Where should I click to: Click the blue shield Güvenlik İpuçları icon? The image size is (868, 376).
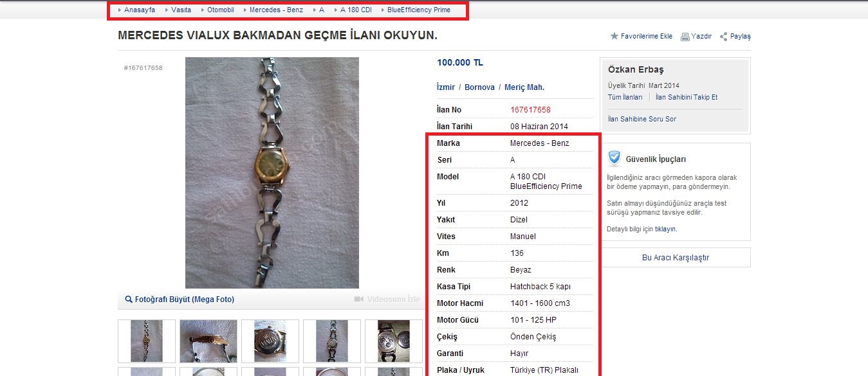(614, 158)
